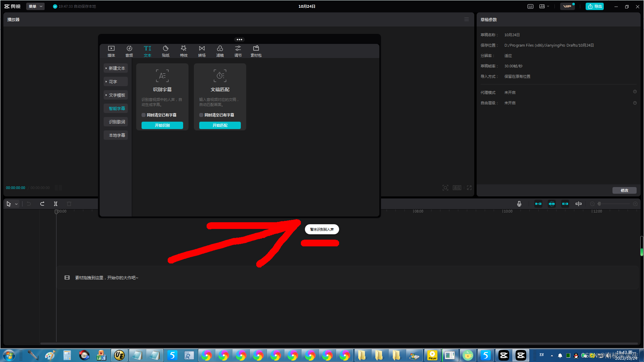
Task: Check clear existing subtitles under 识别字幕
Action: (144, 115)
